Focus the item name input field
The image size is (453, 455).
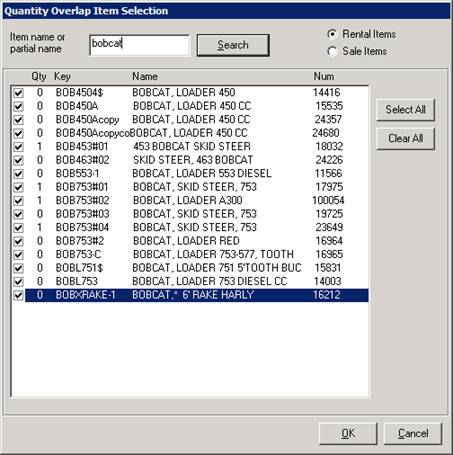point(139,45)
